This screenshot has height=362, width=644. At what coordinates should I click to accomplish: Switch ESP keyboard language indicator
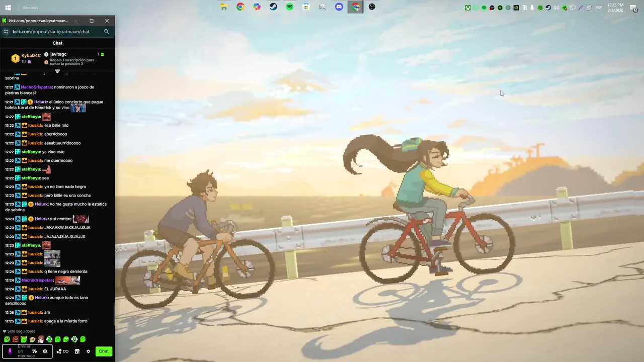click(599, 8)
